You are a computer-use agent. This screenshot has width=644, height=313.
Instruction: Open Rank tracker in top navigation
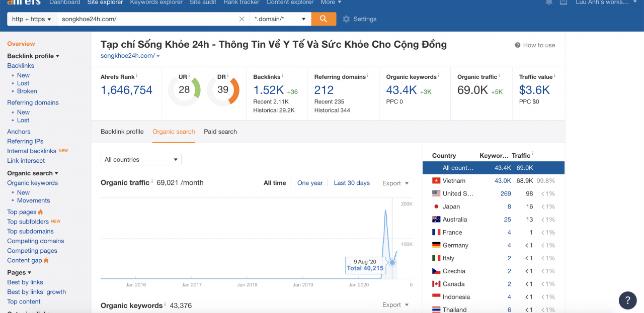242,3
